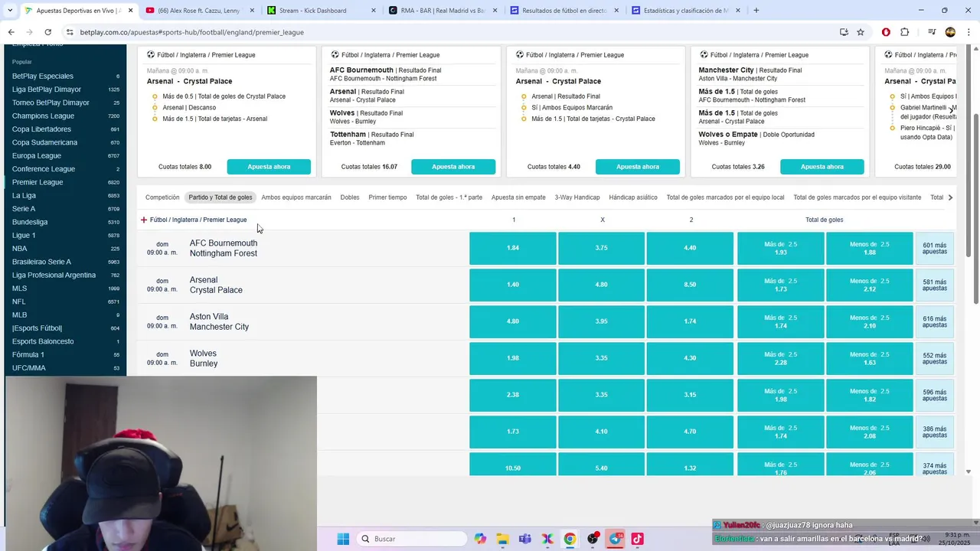Click Apuesta ahora on the 8.00 card

pos(269,167)
